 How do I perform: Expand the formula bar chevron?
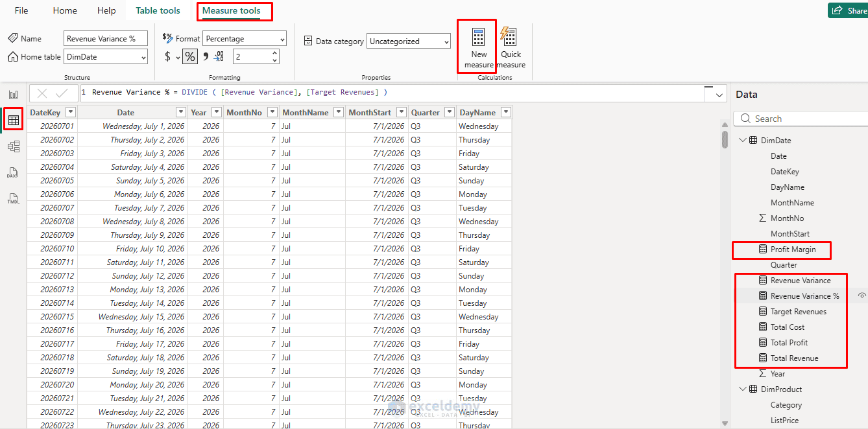[x=719, y=95]
